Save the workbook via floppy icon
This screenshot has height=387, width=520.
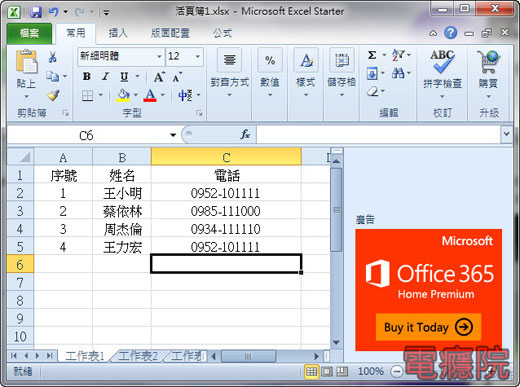[x=36, y=12]
